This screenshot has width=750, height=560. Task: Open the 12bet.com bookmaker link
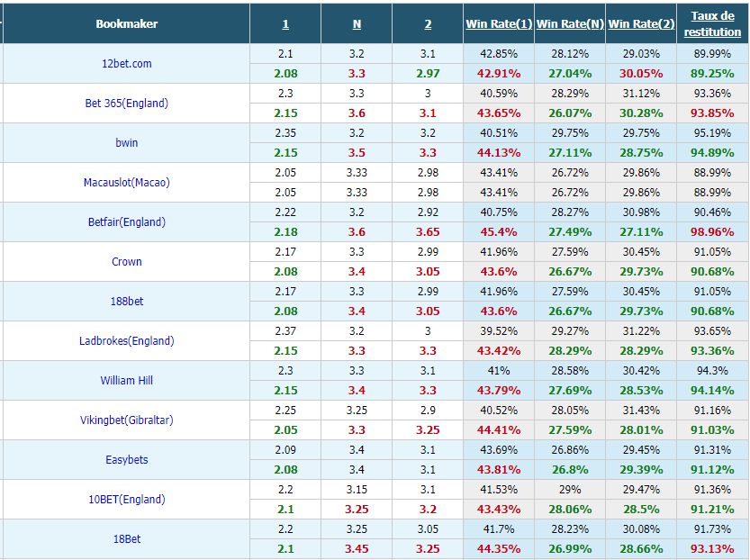pyautogui.click(x=127, y=64)
